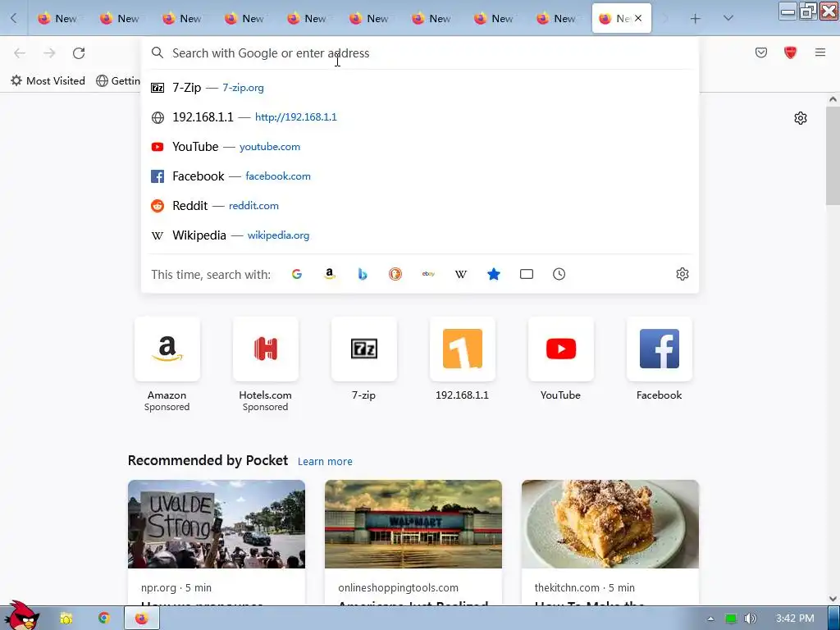The width and height of the screenshot is (840, 630).
Task: Click the page vertical scrollbar thumb
Action: [x=833, y=155]
